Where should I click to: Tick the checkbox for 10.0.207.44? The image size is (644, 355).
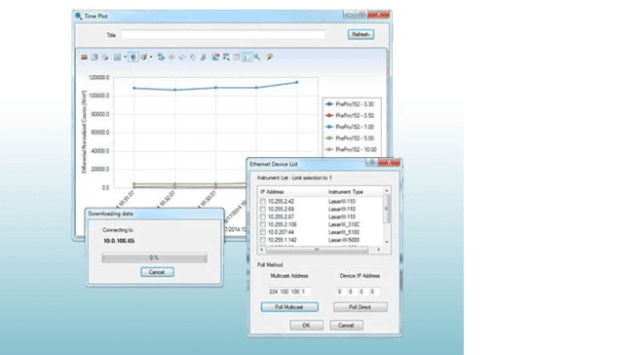click(x=263, y=232)
